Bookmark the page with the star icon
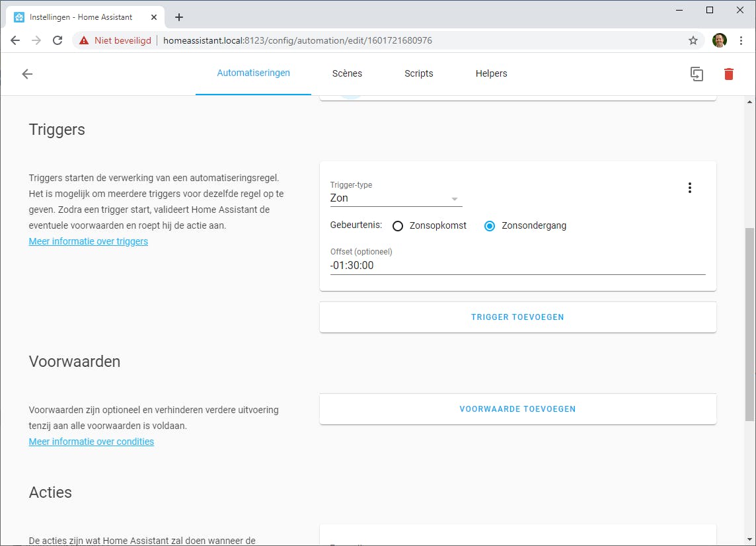This screenshot has width=756, height=546. (x=693, y=40)
